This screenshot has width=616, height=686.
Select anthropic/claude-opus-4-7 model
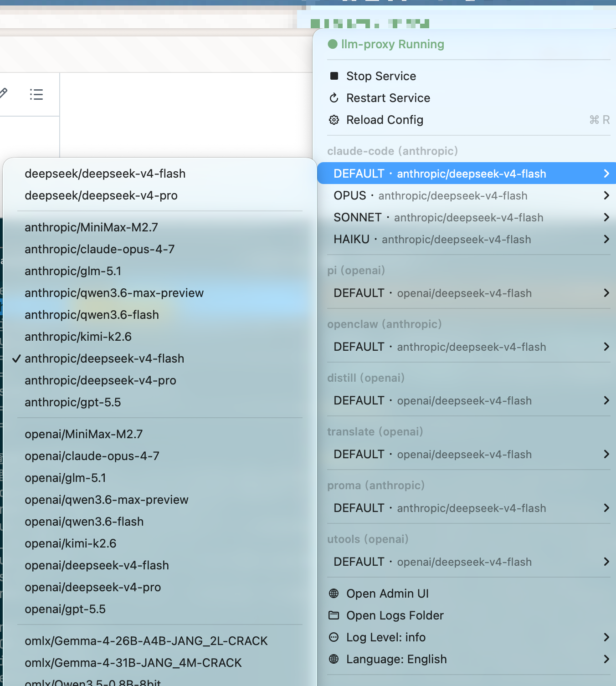point(159,249)
